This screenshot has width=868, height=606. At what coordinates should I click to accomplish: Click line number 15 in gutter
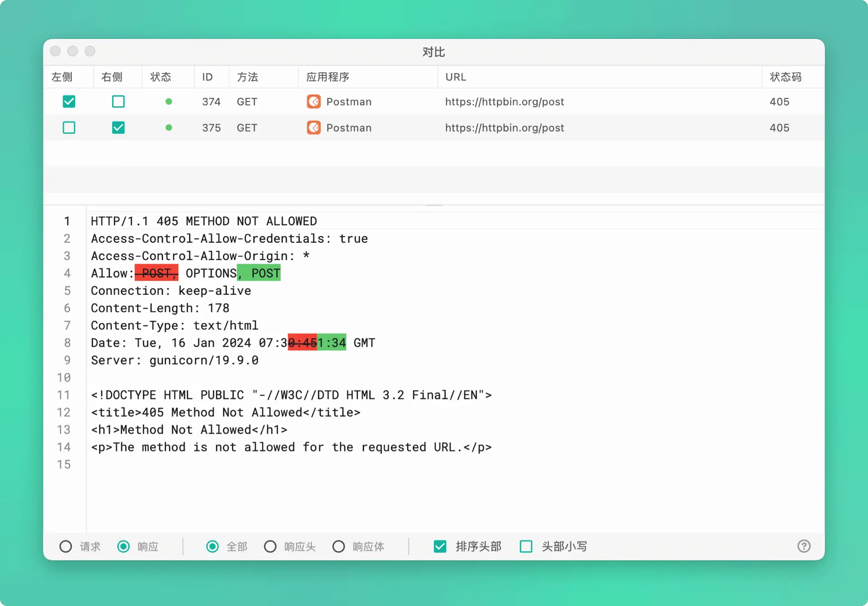click(64, 464)
